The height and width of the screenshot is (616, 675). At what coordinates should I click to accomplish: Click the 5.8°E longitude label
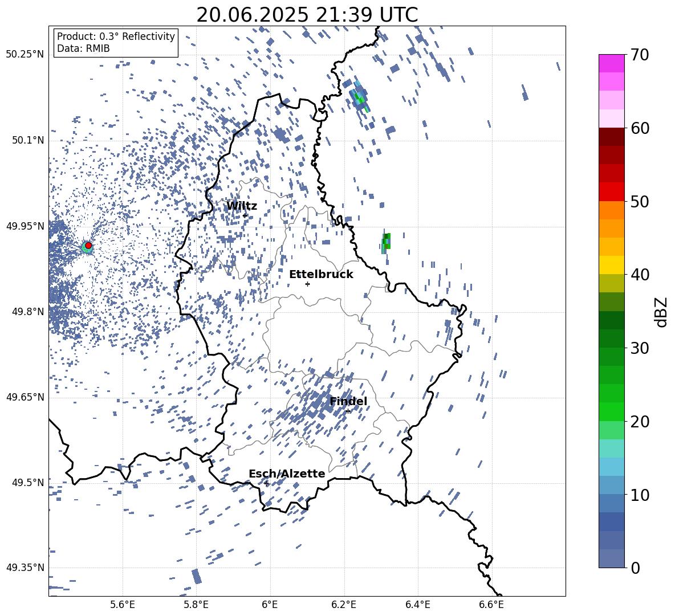point(196,605)
